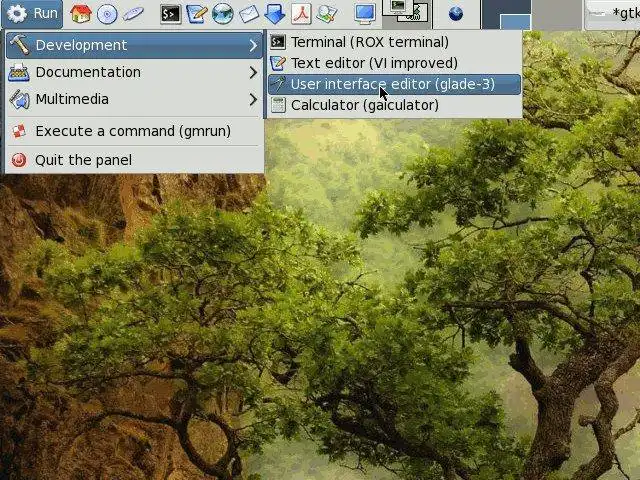
Task: Click the red power icon beside Quit
Action: click(x=19, y=160)
